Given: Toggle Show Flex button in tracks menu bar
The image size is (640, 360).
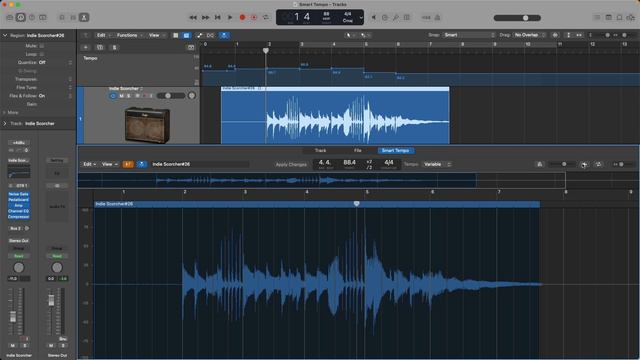Looking at the screenshot, I should (210, 36).
